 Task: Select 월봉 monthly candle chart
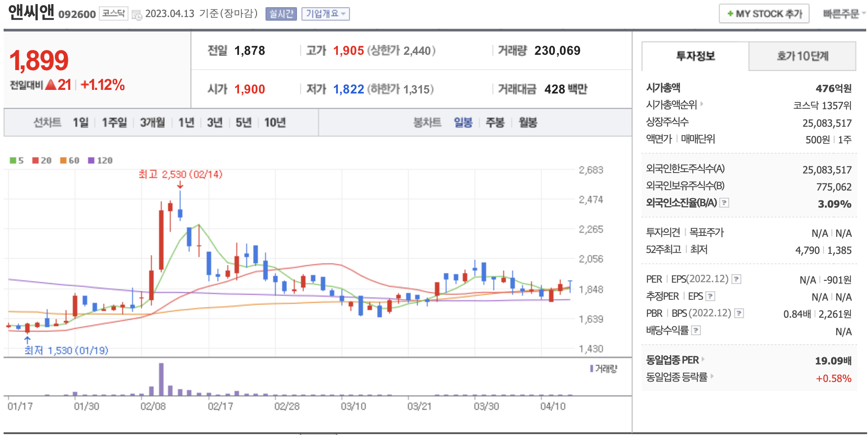tap(528, 123)
